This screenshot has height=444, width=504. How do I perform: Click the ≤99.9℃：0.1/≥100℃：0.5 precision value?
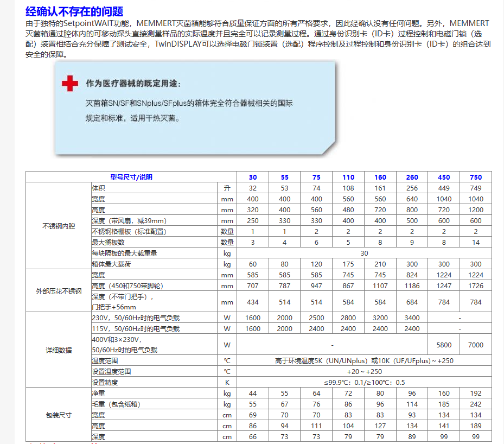click(364, 383)
